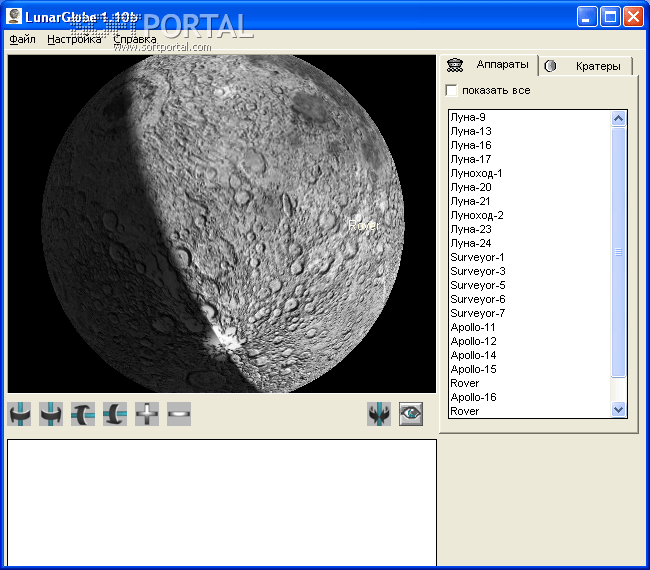650x570 pixels.
Task: Click the second horizontal globe rotation icon
Action: 51,414
